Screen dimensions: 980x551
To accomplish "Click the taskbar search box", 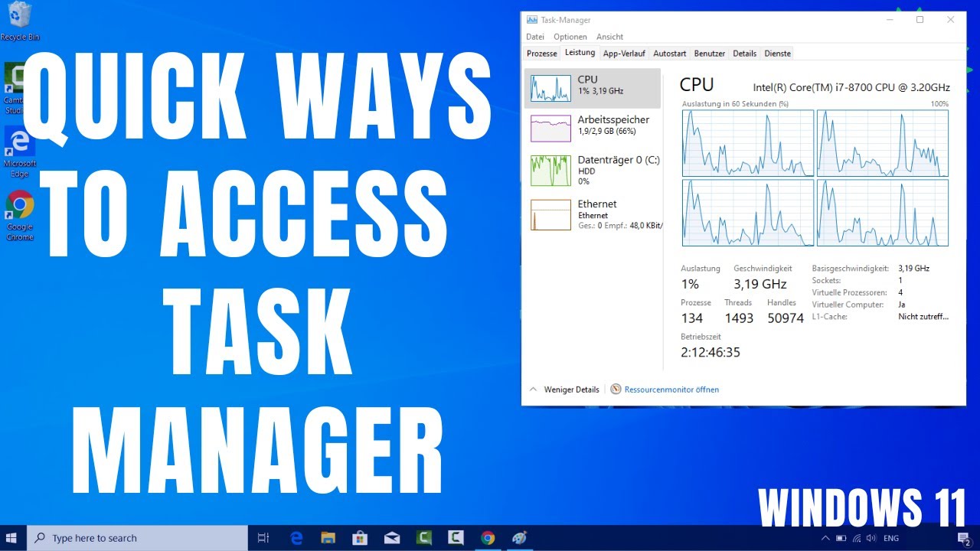I will click(136, 538).
